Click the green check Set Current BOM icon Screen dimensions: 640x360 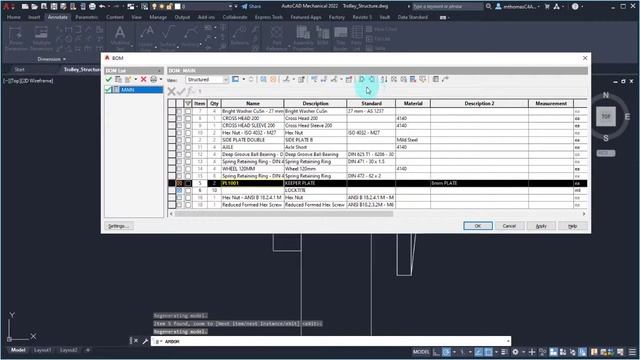(x=109, y=79)
